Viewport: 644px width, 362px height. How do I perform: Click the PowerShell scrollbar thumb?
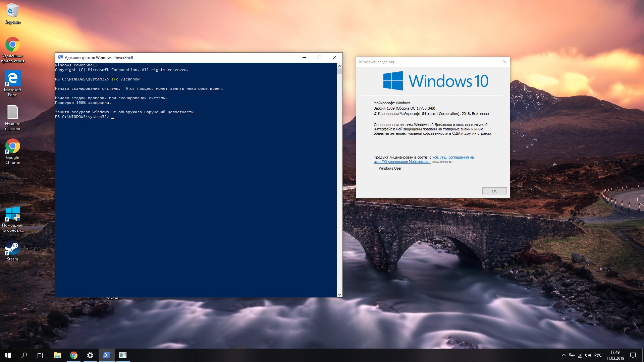339,71
